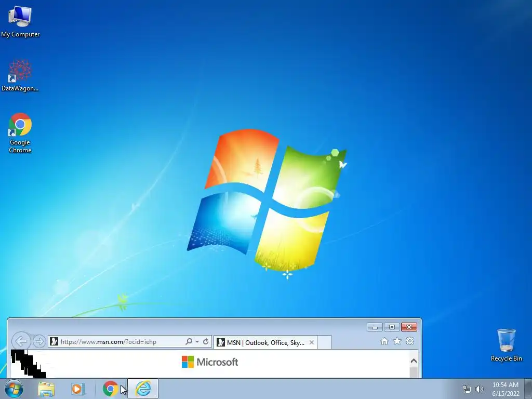Click the Chrome icon in the taskbar

(110, 389)
